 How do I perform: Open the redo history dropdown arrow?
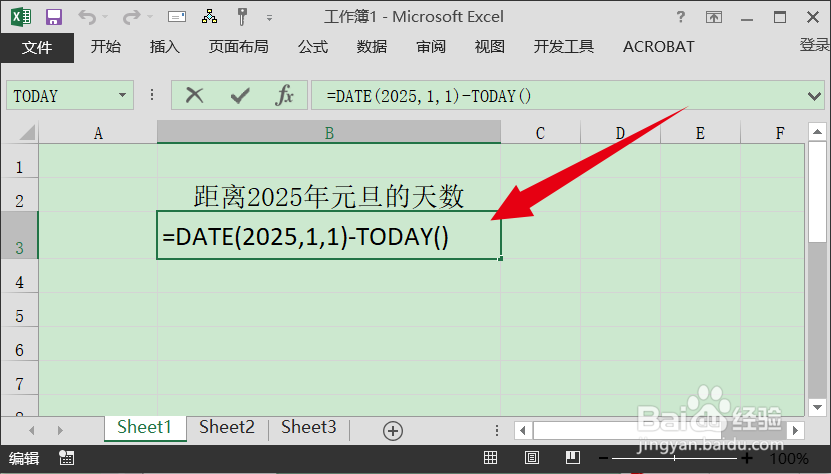click(150, 17)
